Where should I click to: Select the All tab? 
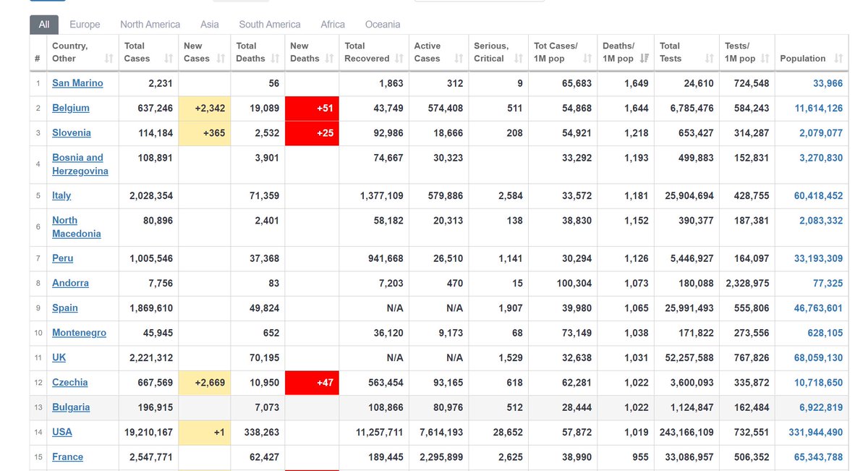[x=44, y=25]
